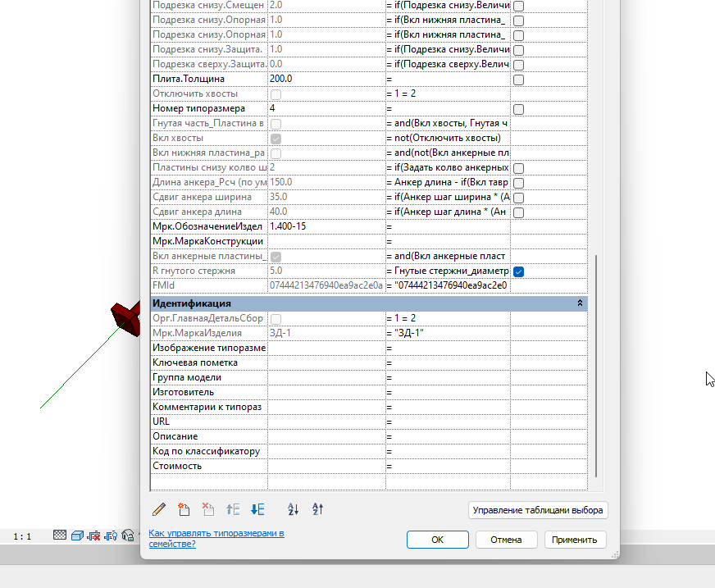Click the Вкл анкерные пластины_ row name

coord(209,256)
